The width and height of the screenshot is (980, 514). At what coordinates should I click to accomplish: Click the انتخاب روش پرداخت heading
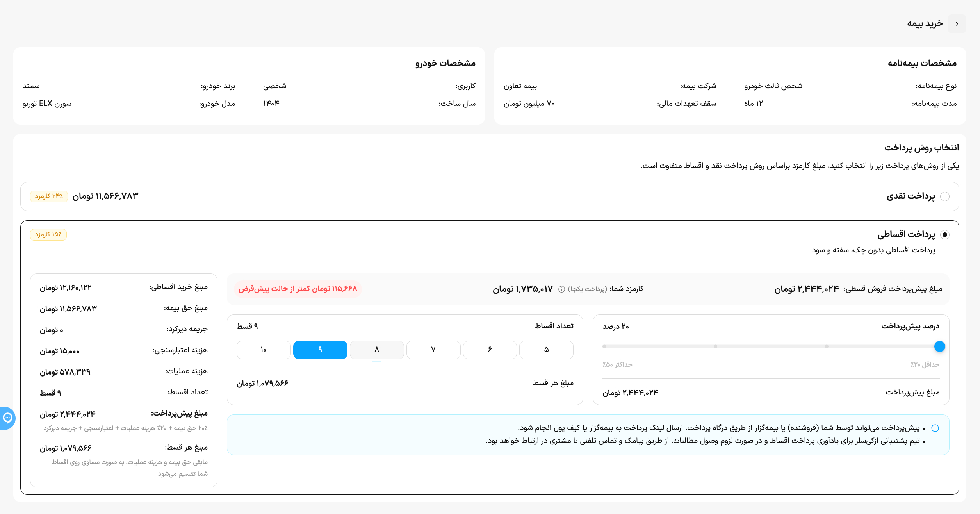921,148
